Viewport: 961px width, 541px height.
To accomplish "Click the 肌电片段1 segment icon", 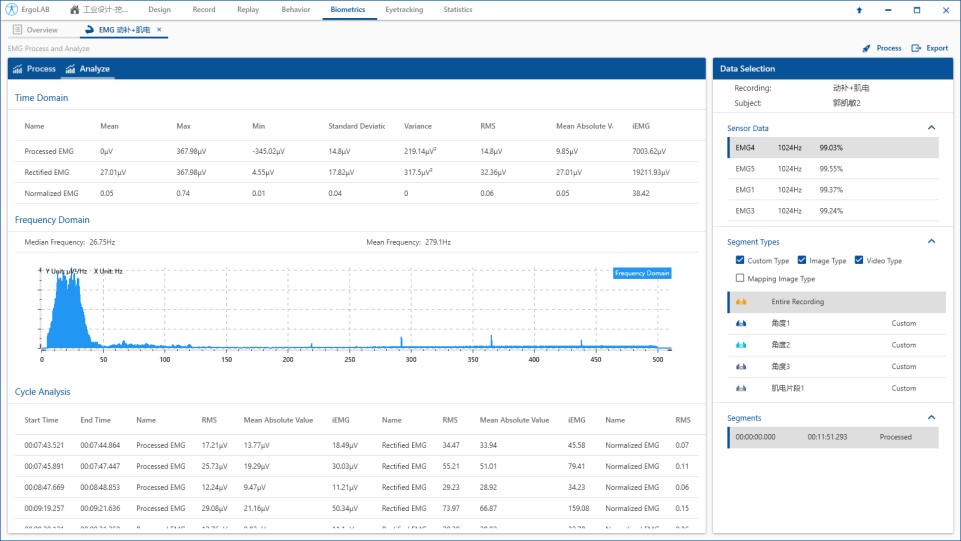I will [x=741, y=388].
